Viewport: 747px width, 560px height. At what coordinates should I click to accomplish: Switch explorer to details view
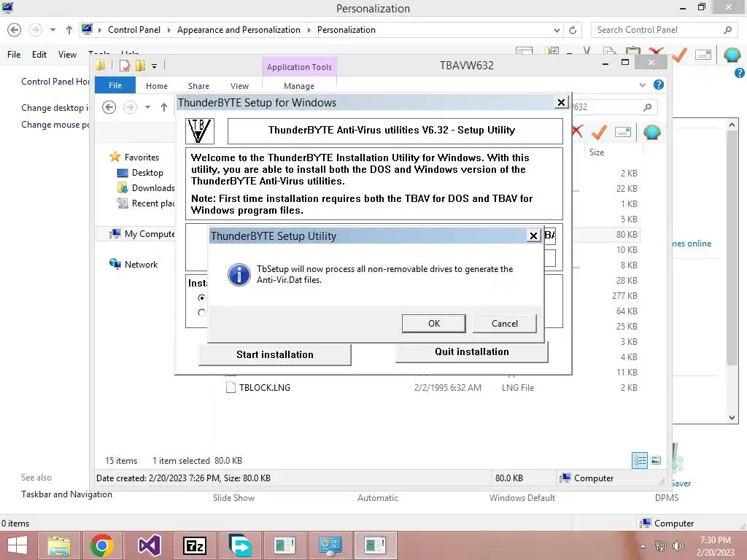pyautogui.click(x=639, y=461)
